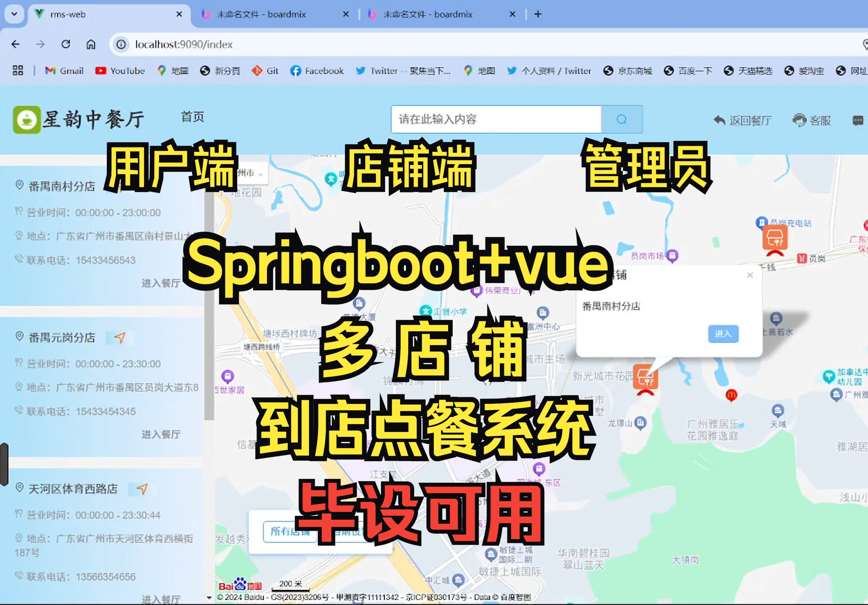Viewport: 868px width, 605px height.
Task: Close the second boardmix tab
Action: pos(512,14)
